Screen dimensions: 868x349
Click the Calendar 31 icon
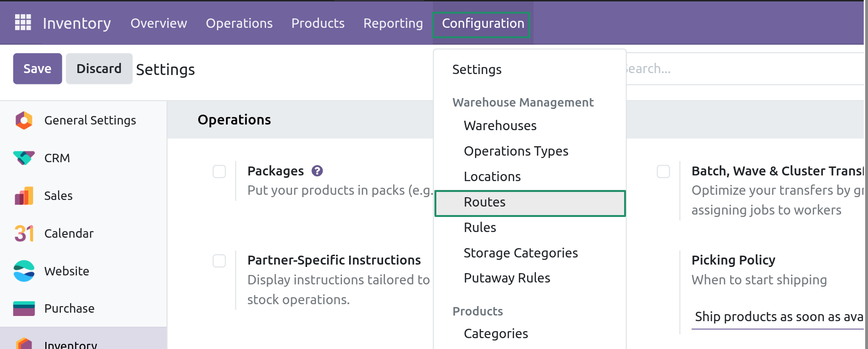pyautogui.click(x=24, y=233)
